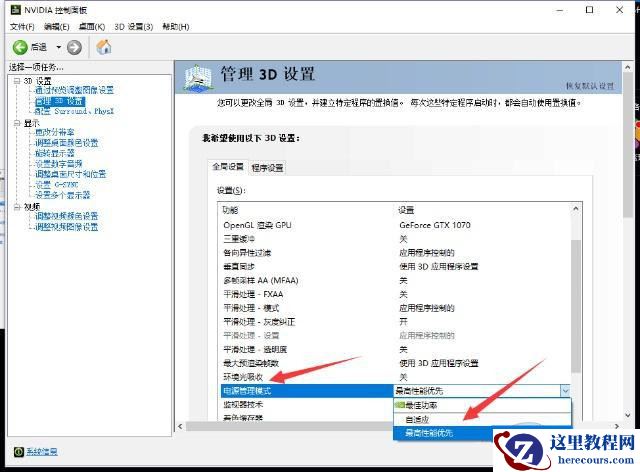Select 配置 Surround、PhysX tree item
Viewport: 640px width, 472px height.
[x=74, y=111]
